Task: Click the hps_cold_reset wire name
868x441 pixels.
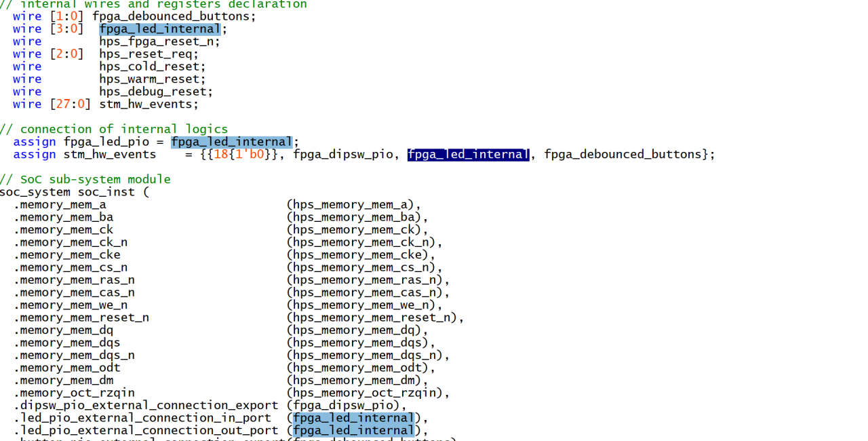Action: 152,66
